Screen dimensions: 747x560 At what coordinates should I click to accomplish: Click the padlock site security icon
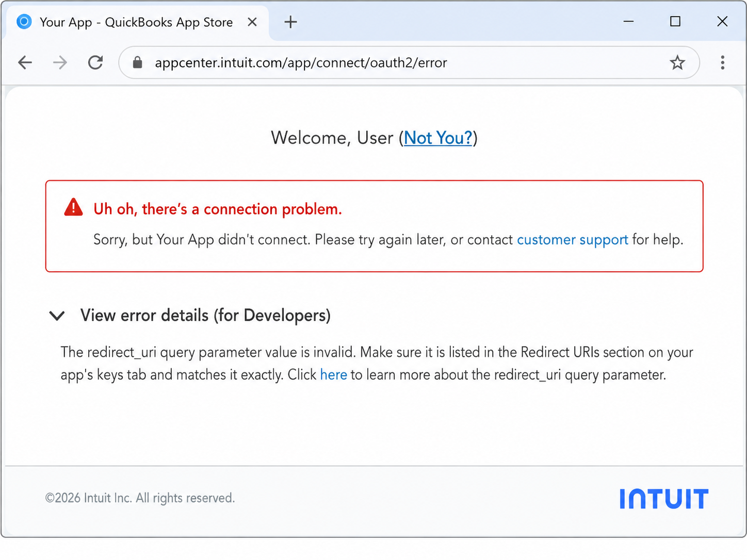coord(137,63)
